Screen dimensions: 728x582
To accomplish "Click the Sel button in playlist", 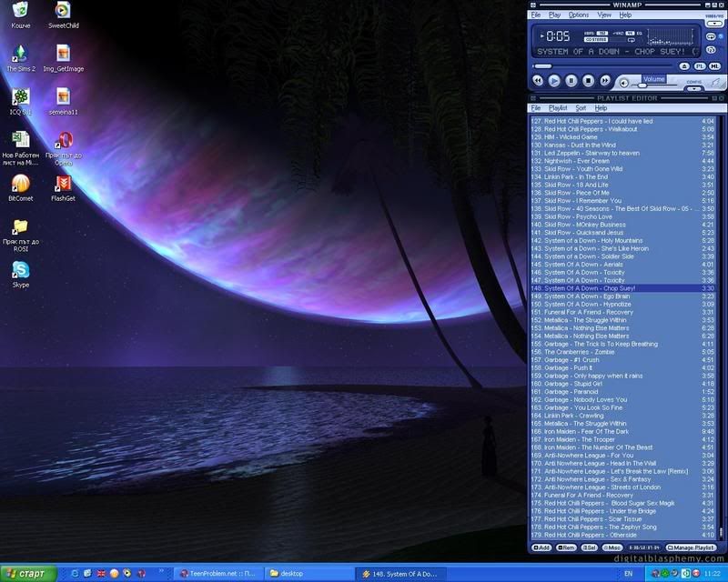I will coord(589,547).
